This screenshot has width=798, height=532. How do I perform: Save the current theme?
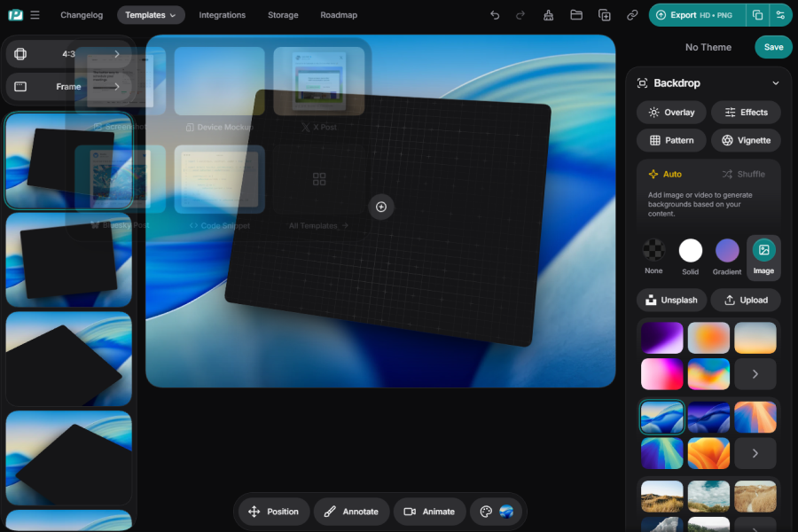click(x=773, y=47)
